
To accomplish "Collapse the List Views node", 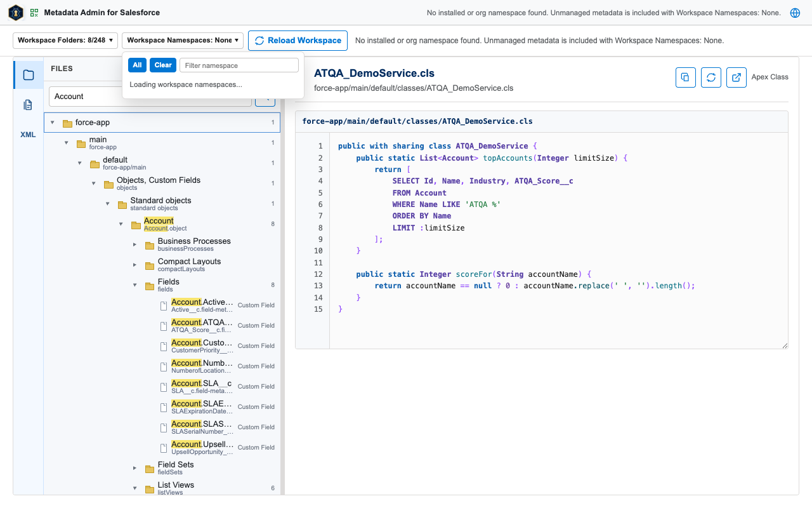I will point(134,488).
